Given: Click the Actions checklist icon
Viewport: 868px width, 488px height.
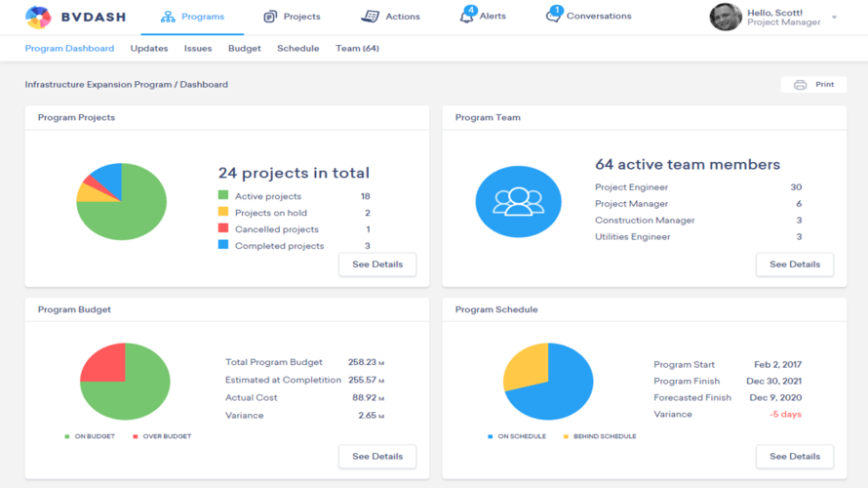Looking at the screenshot, I should 370,17.
